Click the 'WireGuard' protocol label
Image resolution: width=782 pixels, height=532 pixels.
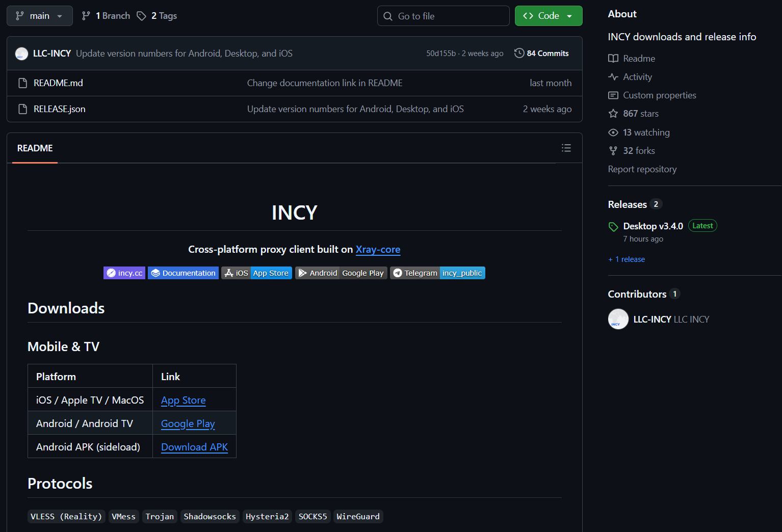click(x=358, y=517)
